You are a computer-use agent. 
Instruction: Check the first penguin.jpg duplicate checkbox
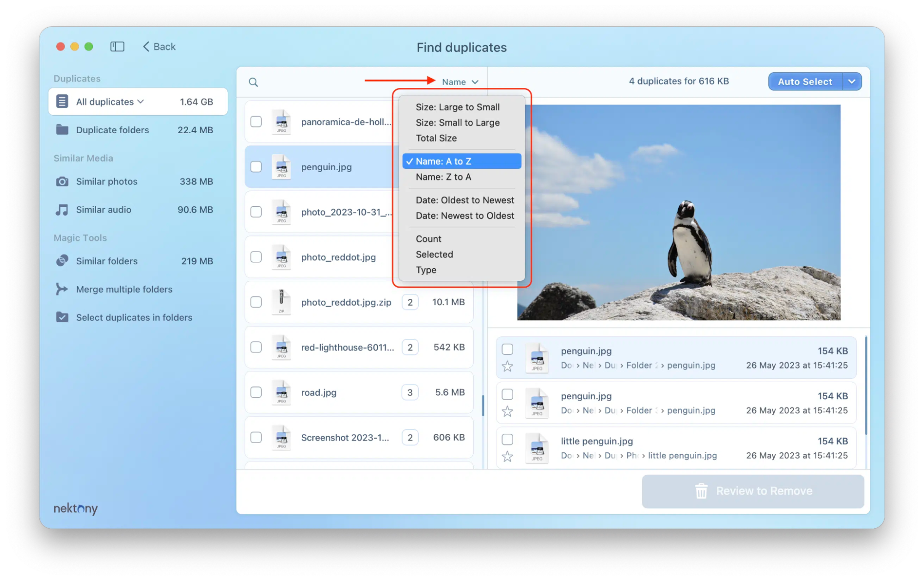(507, 349)
